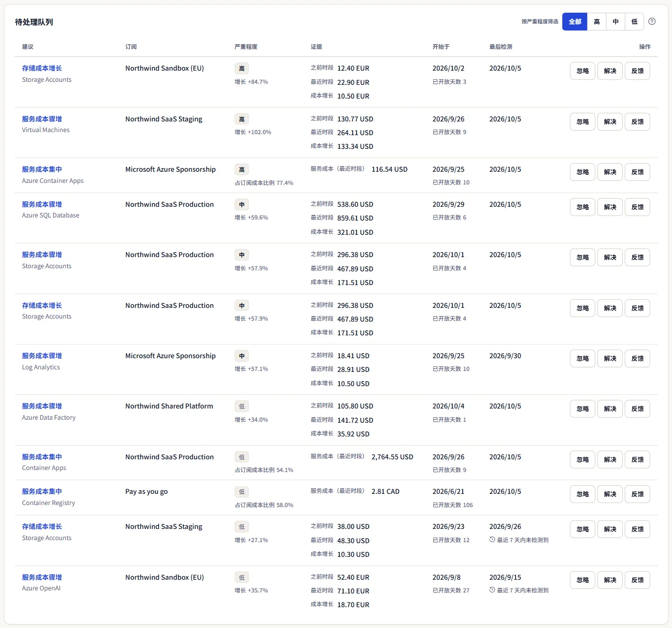Screen dimensions: 672x628
Task: Click 解决 for the Azure Container Apps row
Action: tap(610, 172)
